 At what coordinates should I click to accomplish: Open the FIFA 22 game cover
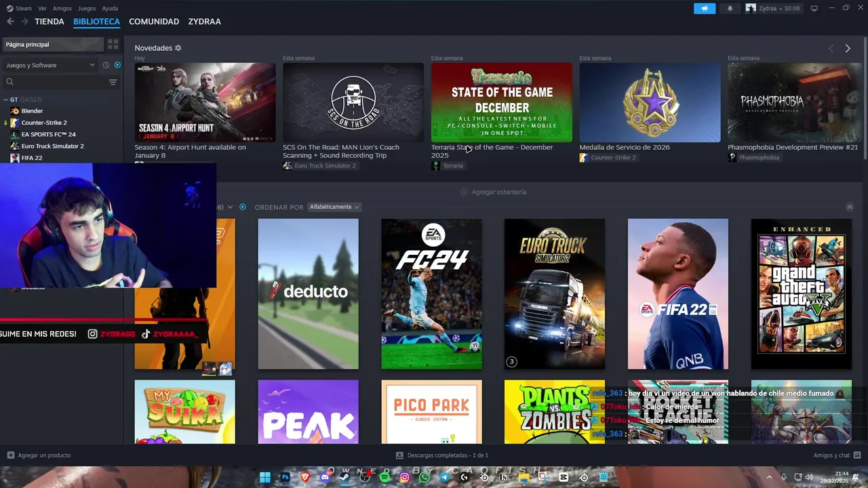(x=678, y=294)
